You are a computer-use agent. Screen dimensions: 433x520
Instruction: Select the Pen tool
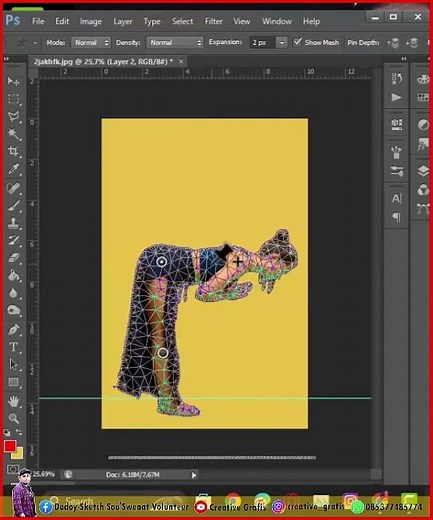pos(13,329)
